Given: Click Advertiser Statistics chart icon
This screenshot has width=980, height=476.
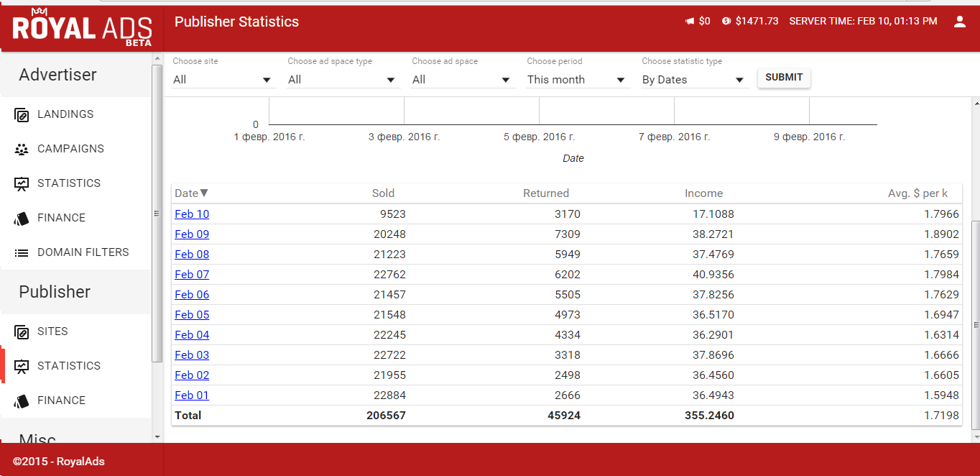Looking at the screenshot, I should 22,183.
